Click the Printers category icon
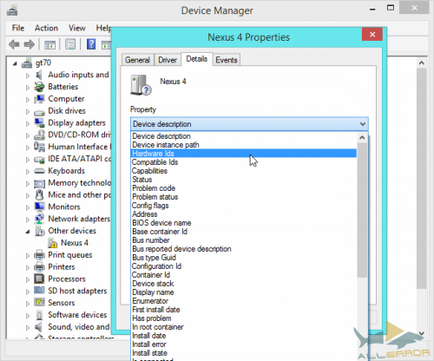 coord(39,267)
